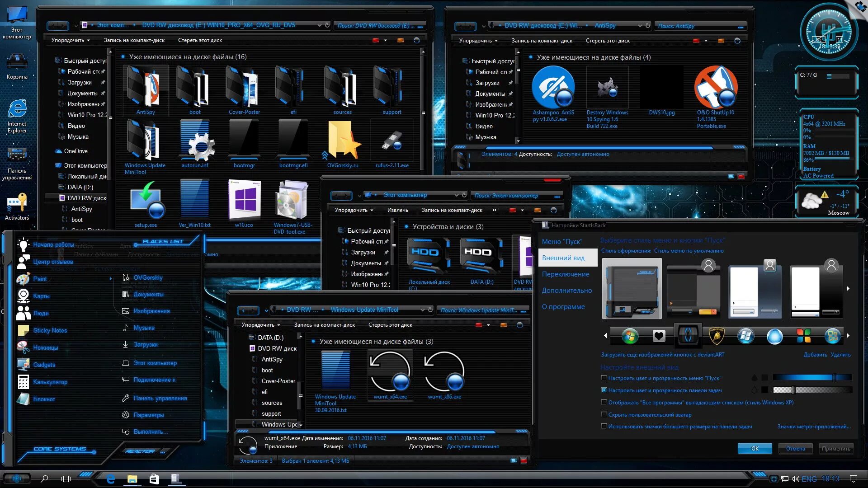Enable custom Start menu color checkbox
Image resolution: width=868 pixels, height=488 pixels.
pyautogui.click(x=604, y=378)
